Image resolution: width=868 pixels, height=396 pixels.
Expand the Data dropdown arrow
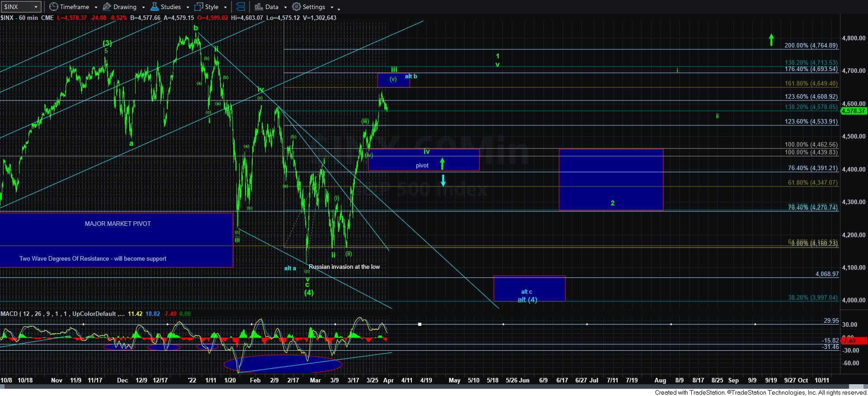click(x=285, y=7)
